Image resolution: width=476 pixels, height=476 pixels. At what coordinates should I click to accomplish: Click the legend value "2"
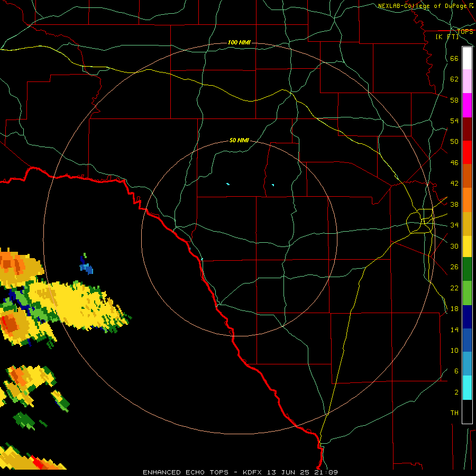tap(456, 392)
